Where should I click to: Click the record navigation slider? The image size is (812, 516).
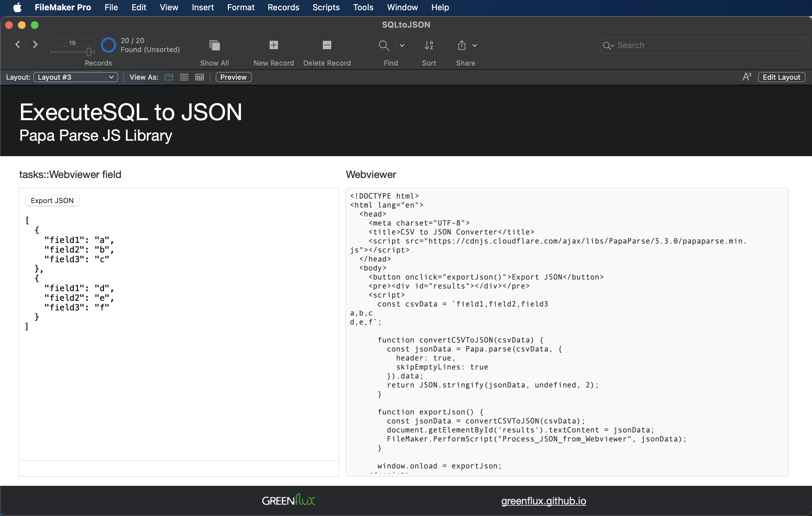73,52
